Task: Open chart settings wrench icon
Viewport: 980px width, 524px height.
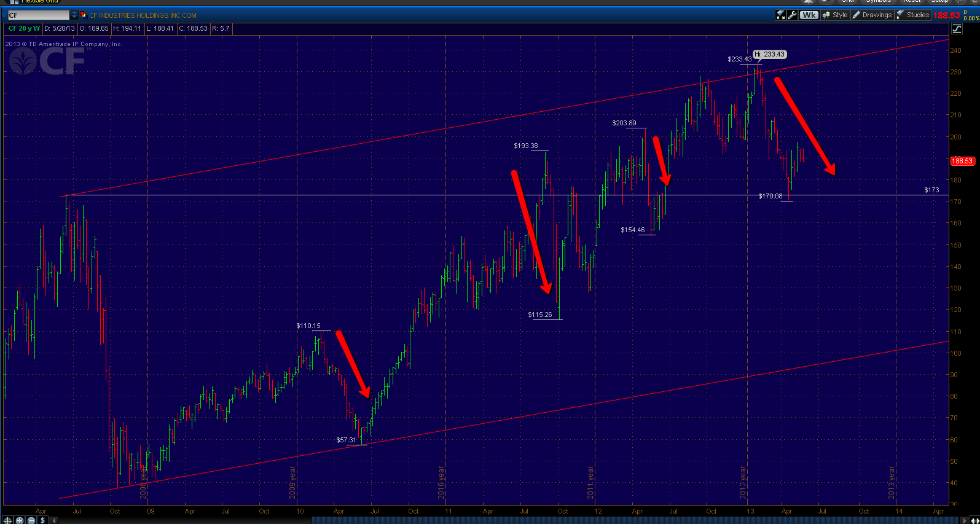Action: 792,15
